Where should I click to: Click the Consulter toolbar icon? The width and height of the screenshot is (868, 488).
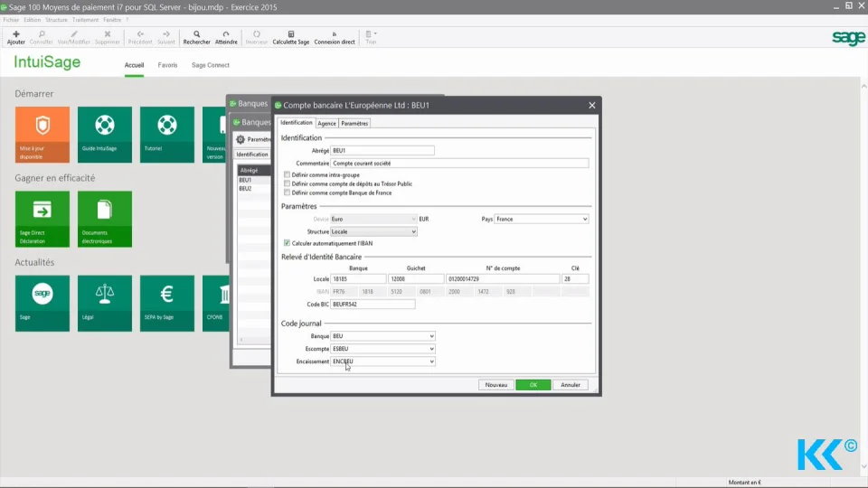pos(41,37)
